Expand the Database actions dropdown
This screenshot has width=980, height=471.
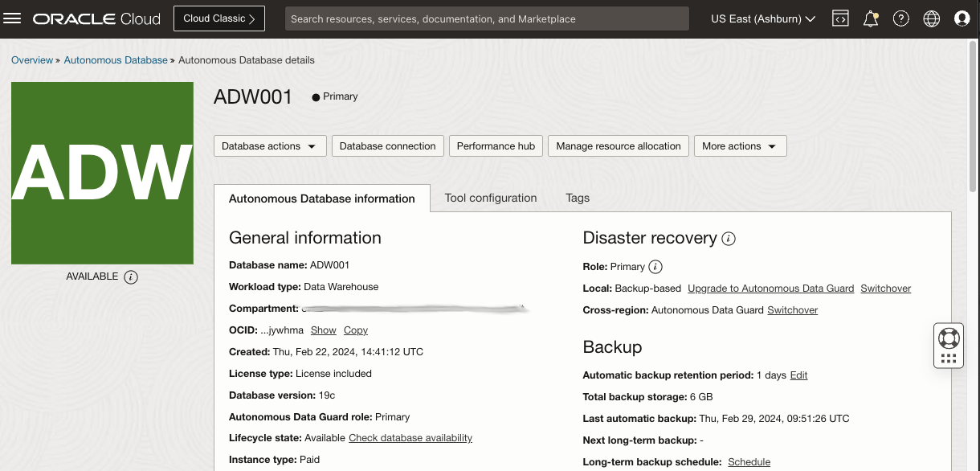pos(270,146)
